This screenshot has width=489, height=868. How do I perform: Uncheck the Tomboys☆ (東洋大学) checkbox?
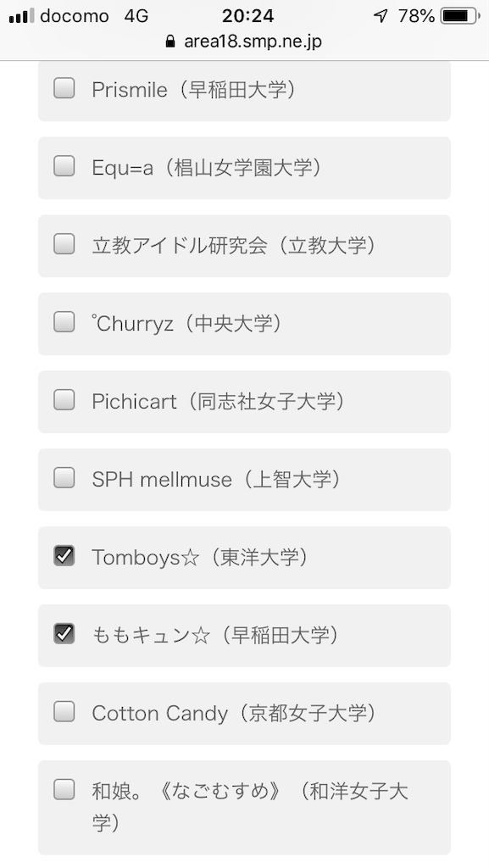coord(64,556)
